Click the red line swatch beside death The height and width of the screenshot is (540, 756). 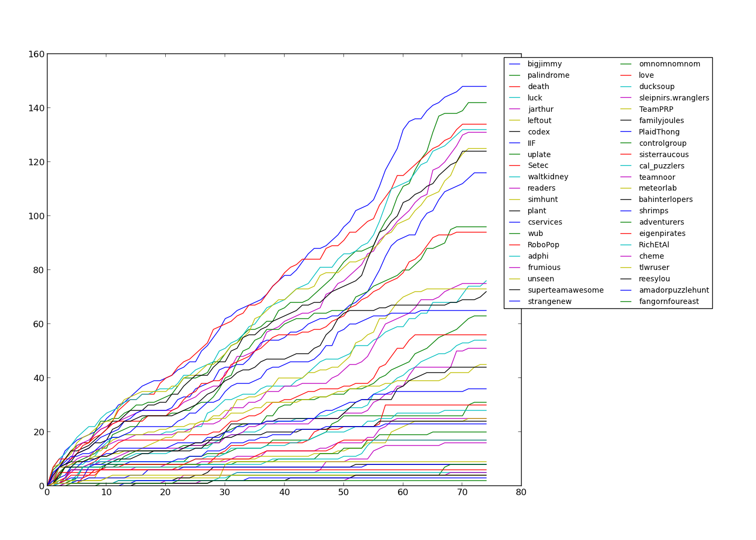tap(515, 87)
